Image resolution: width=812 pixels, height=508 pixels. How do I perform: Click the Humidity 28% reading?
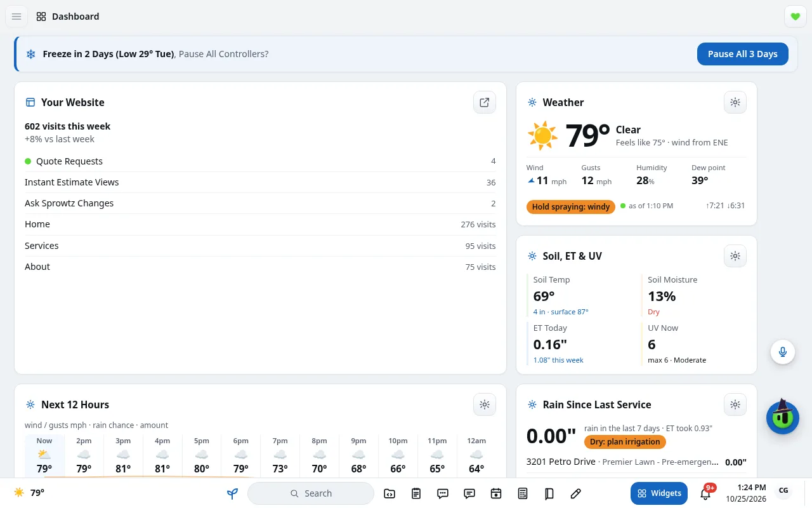[652, 176]
